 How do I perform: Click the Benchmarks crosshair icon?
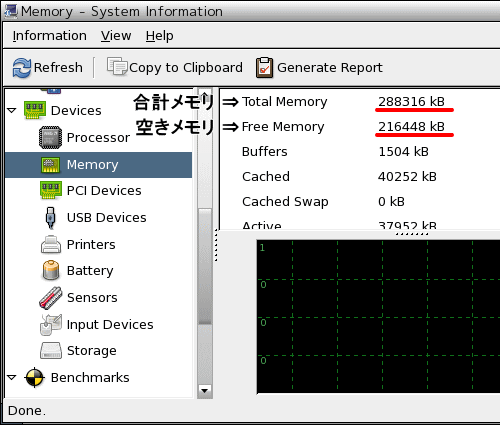35,378
